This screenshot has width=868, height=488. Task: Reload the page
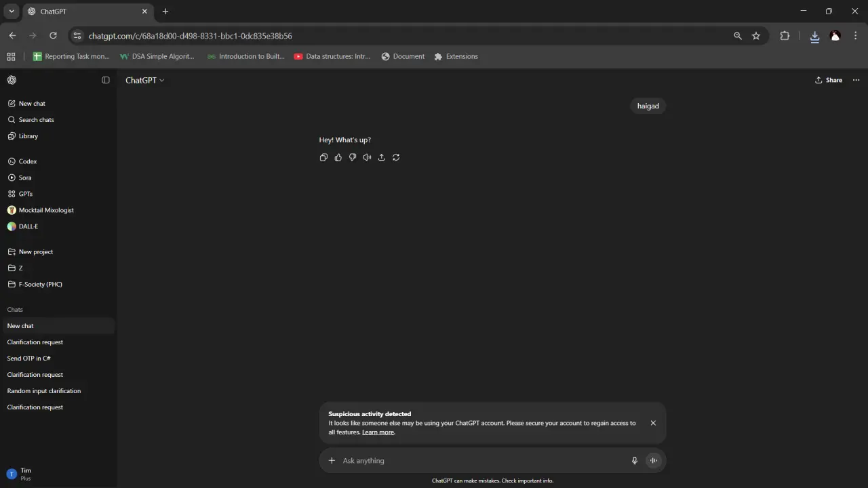coord(53,36)
